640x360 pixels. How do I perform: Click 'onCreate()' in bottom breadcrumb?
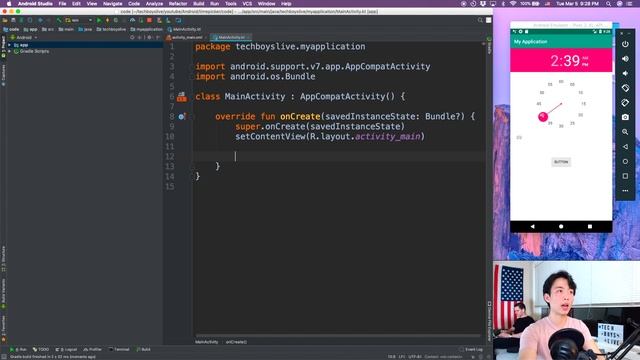(236, 342)
